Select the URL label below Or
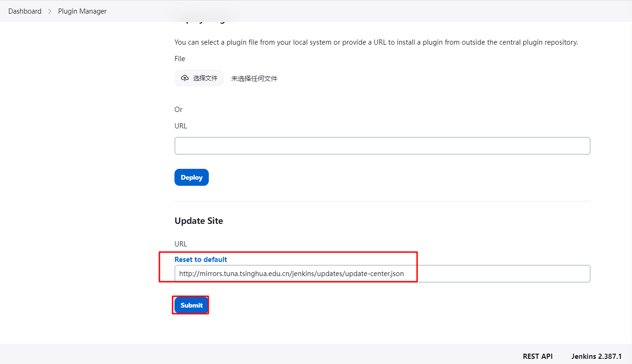The image size is (632, 364). tap(181, 126)
